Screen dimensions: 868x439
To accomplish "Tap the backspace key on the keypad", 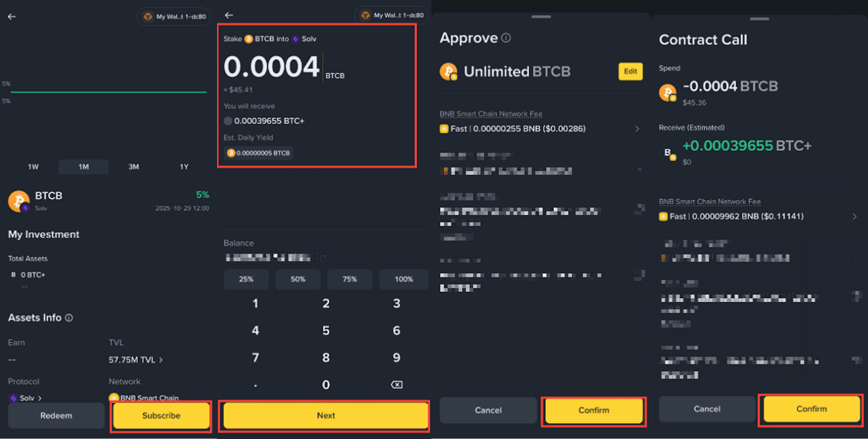I will pyautogui.click(x=397, y=385).
